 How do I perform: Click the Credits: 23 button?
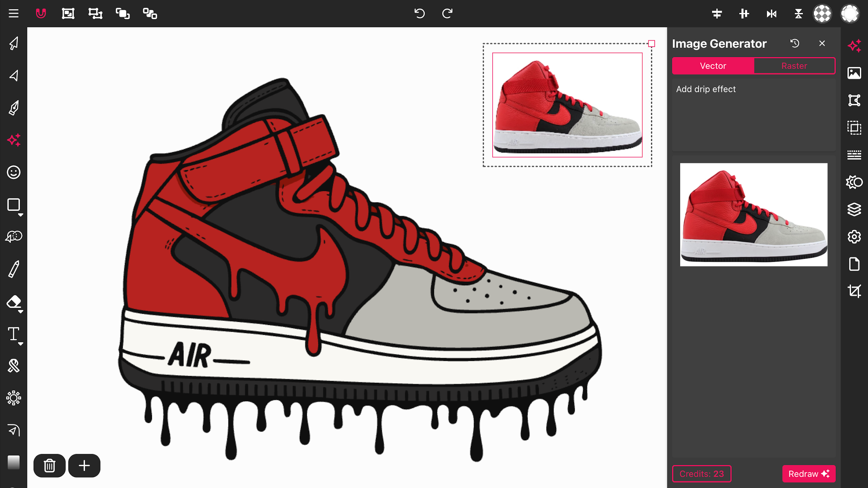(x=702, y=474)
